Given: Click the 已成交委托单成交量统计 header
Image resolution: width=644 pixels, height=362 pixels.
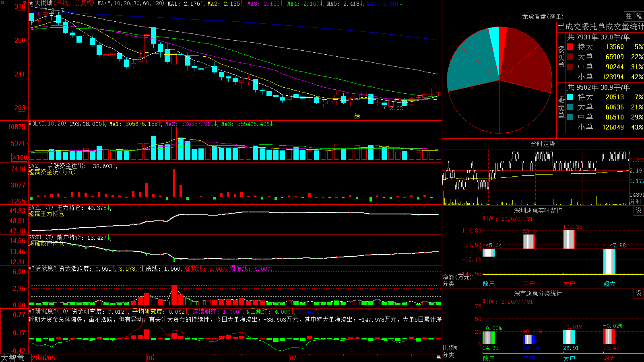Looking at the screenshot, I should pos(601,27).
